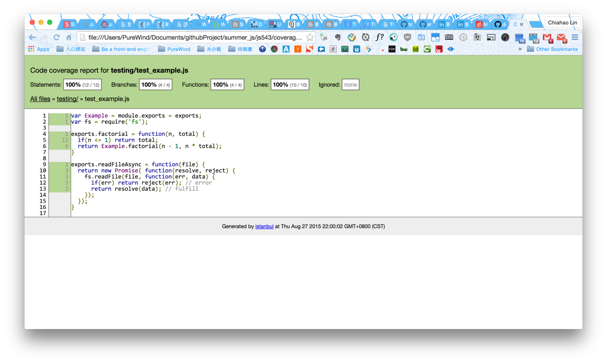
Task: Click the 'exports.factorial' code line
Action: point(138,134)
